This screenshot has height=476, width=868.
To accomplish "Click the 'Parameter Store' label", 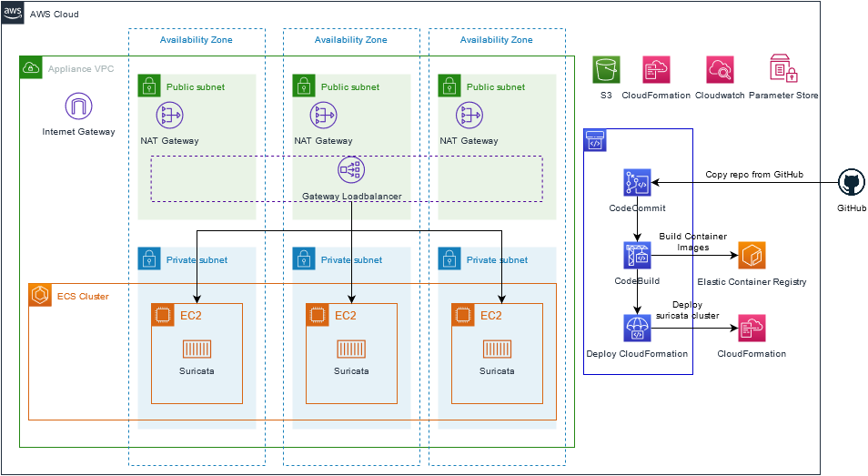I will coord(783,96).
